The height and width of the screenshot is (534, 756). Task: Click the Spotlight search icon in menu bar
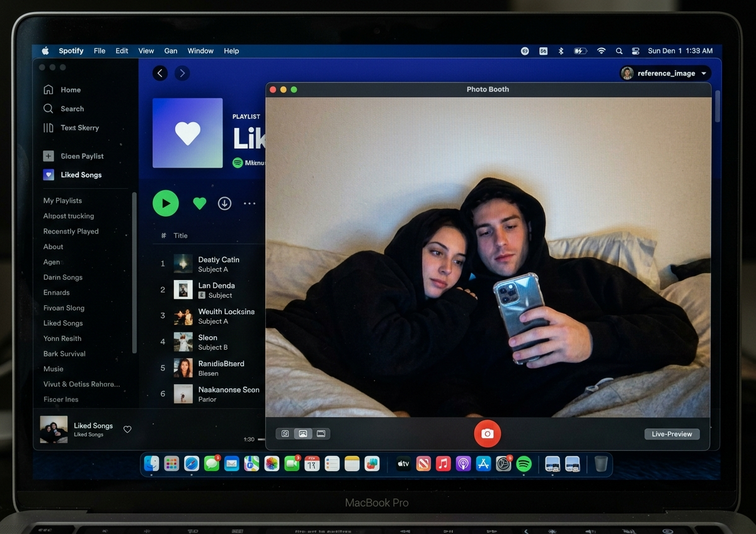point(619,51)
